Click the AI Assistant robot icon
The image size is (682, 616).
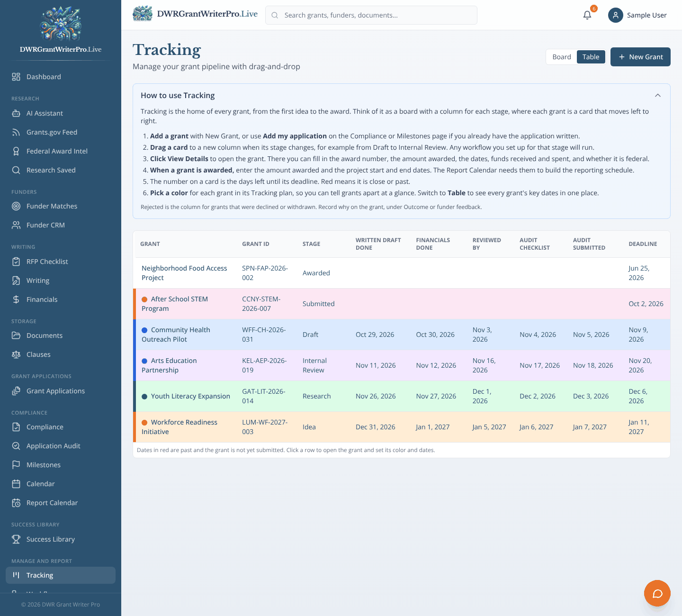tap(16, 113)
